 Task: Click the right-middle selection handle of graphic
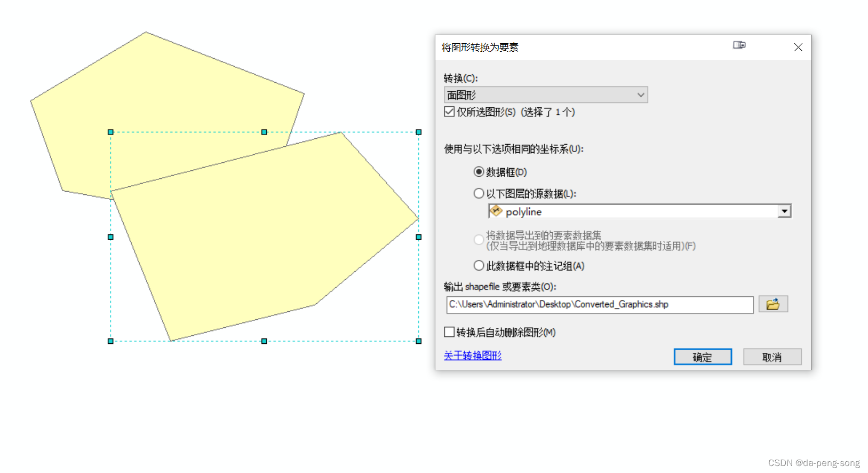pyautogui.click(x=419, y=237)
